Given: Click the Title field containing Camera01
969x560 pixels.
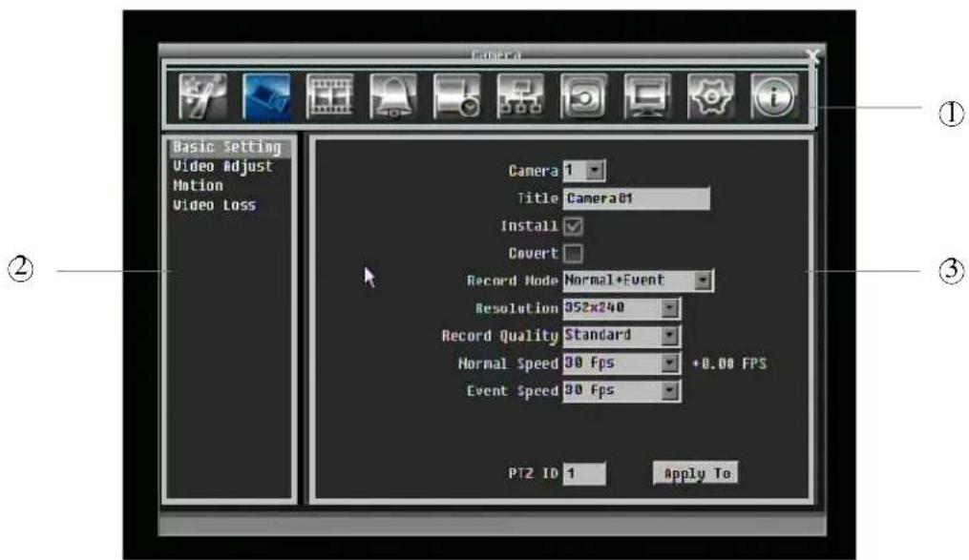Looking at the screenshot, I should point(637,198).
